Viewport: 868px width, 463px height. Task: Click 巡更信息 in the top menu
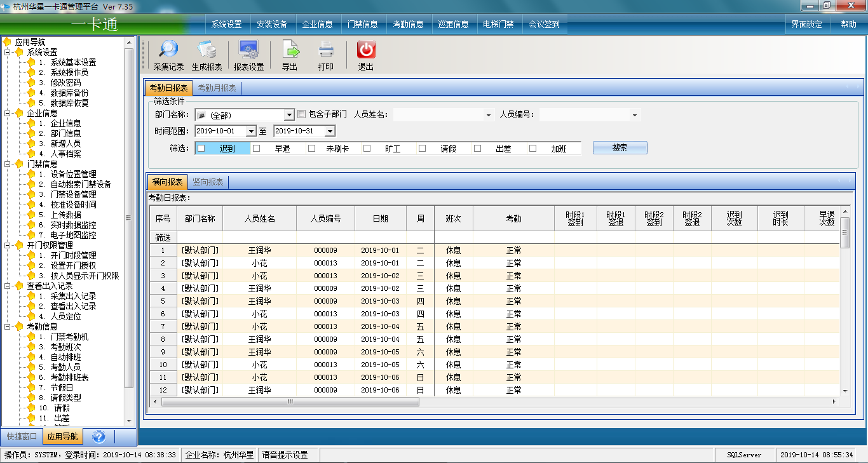[x=454, y=25]
